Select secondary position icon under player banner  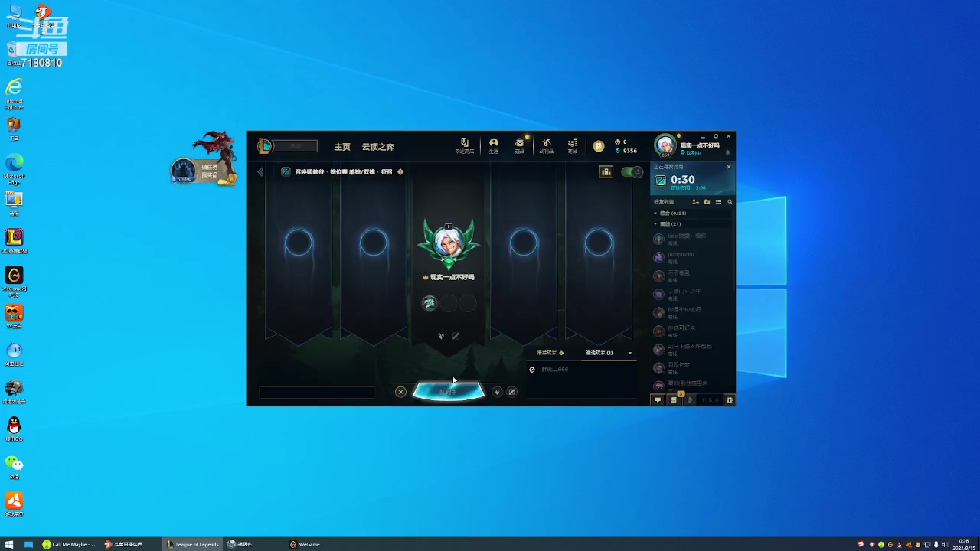point(456,336)
